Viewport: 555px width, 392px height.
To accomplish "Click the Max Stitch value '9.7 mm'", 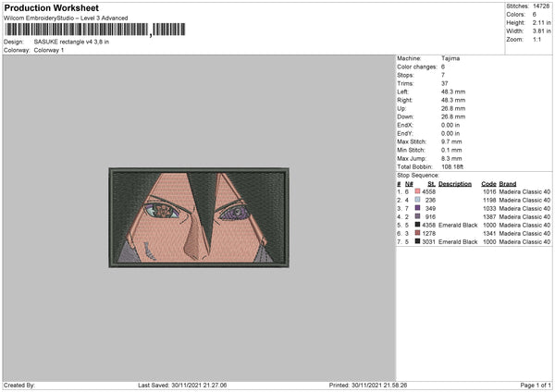I will [451, 141].
